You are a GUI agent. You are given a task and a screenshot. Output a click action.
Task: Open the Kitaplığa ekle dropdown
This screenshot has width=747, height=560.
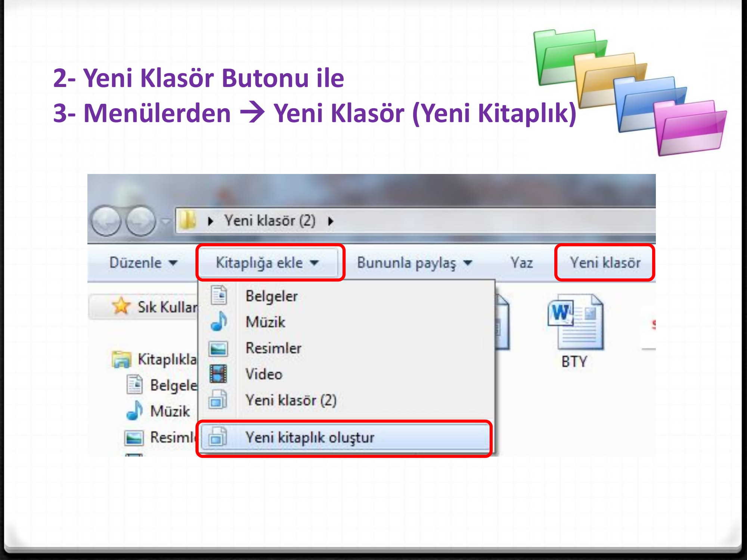(x=266, y=262)
